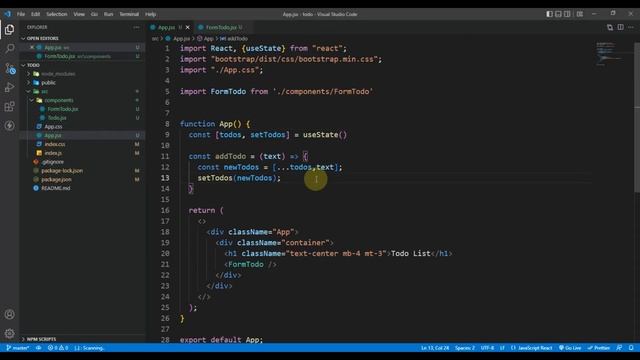Toggle secondary side bar layout icon

567,14
